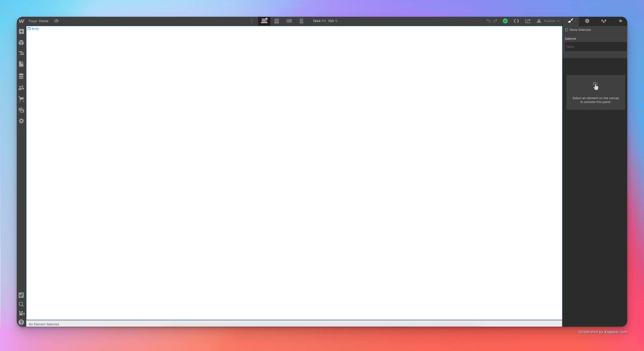Open the Page: Home page switcher
The image size is (644, 351).
pos(39,21)
